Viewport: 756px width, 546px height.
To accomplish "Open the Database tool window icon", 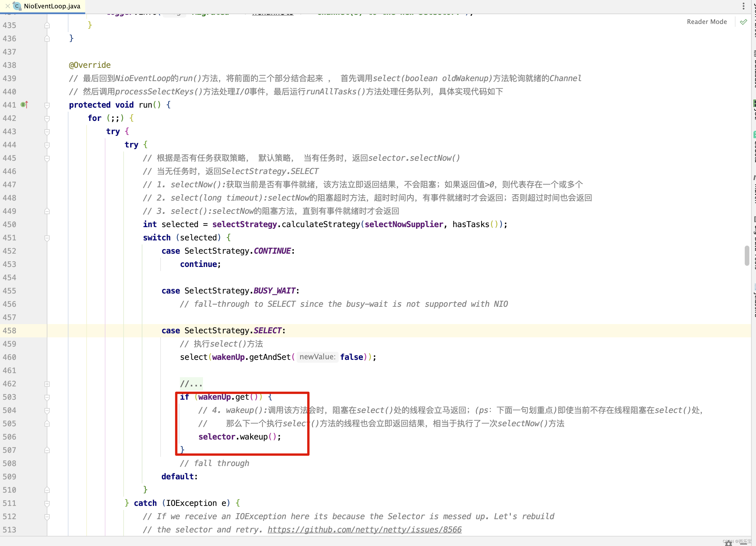I will point(754,68).
